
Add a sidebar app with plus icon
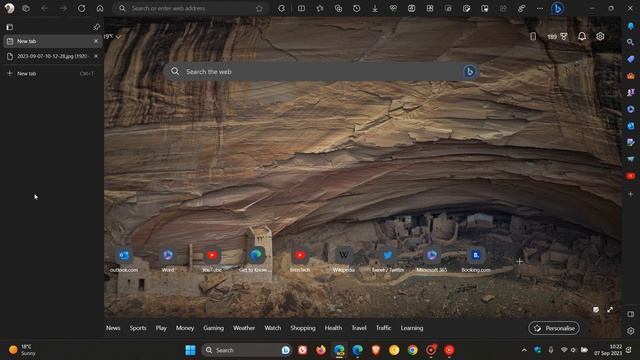click(x=631, y=194)
